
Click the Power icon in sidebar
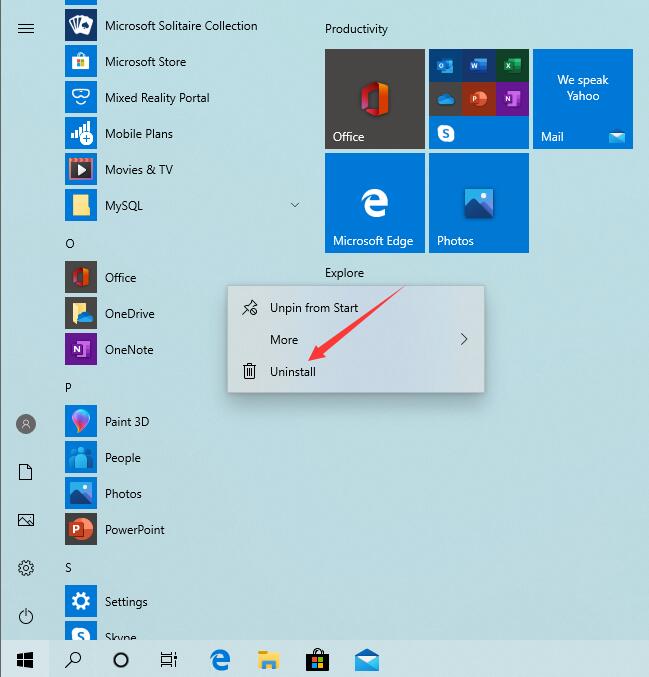coord(26,616)
